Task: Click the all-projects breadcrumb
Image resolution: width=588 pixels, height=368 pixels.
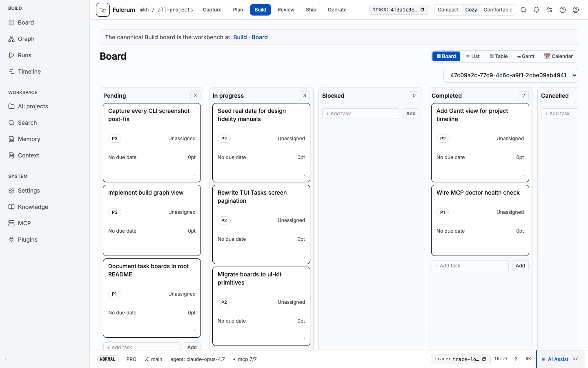Action: tap(175, 10)
